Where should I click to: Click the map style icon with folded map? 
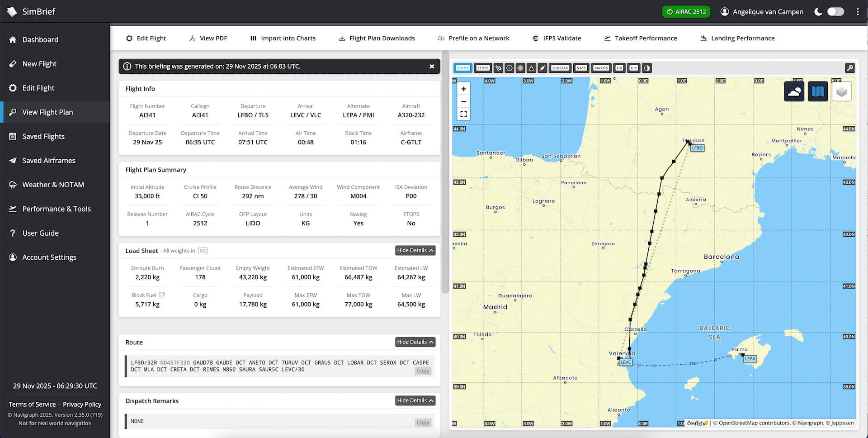[817, 92]
